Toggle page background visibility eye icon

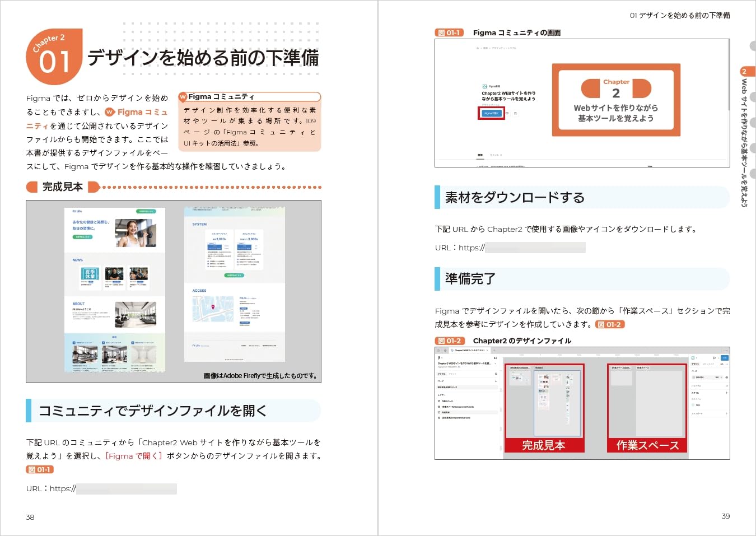click(726, 377)
